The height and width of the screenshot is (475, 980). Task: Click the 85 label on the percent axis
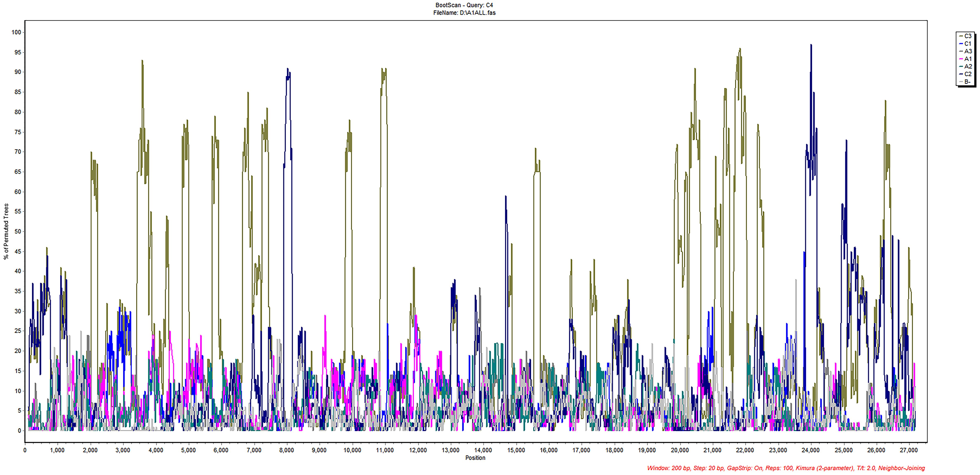[18, 92]
